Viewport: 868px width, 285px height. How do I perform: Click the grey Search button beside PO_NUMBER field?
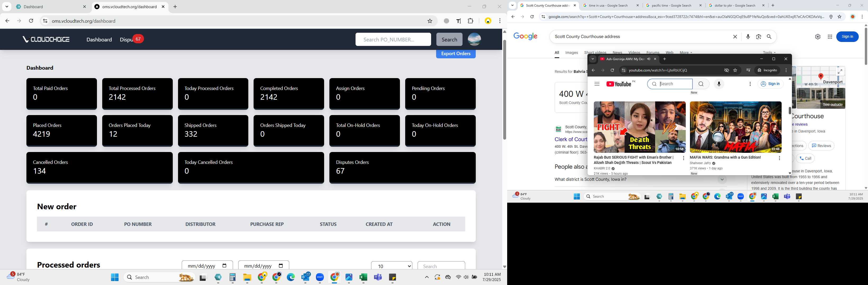point(449,39)
